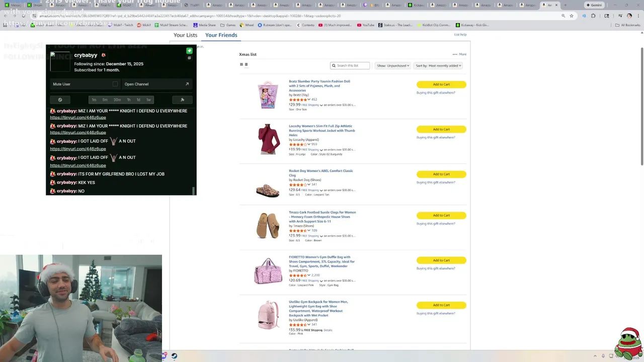
Task: Open the Games bookmarks folder
Action: tap(228, 25)
